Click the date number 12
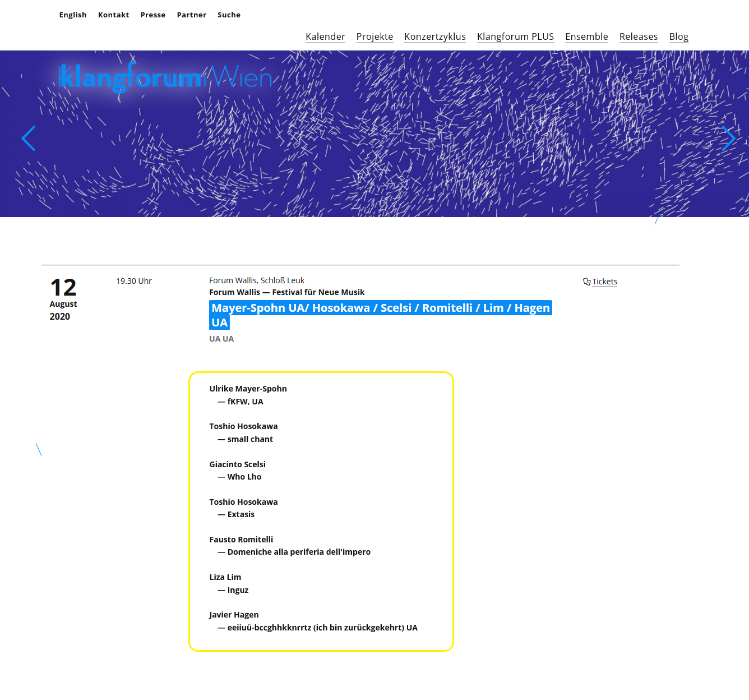This screenshot has height=700, width=749. tap(63, 288)
